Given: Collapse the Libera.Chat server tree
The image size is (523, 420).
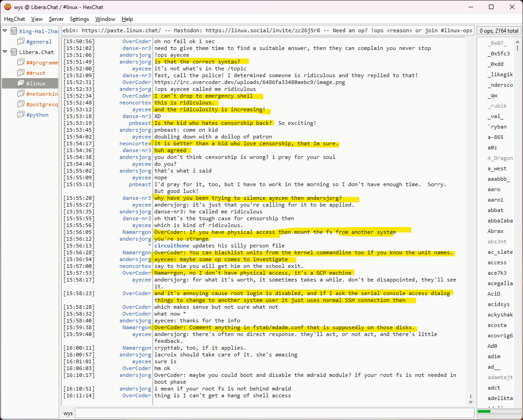Looking at the screenshot, I should [x=5, y=52].
